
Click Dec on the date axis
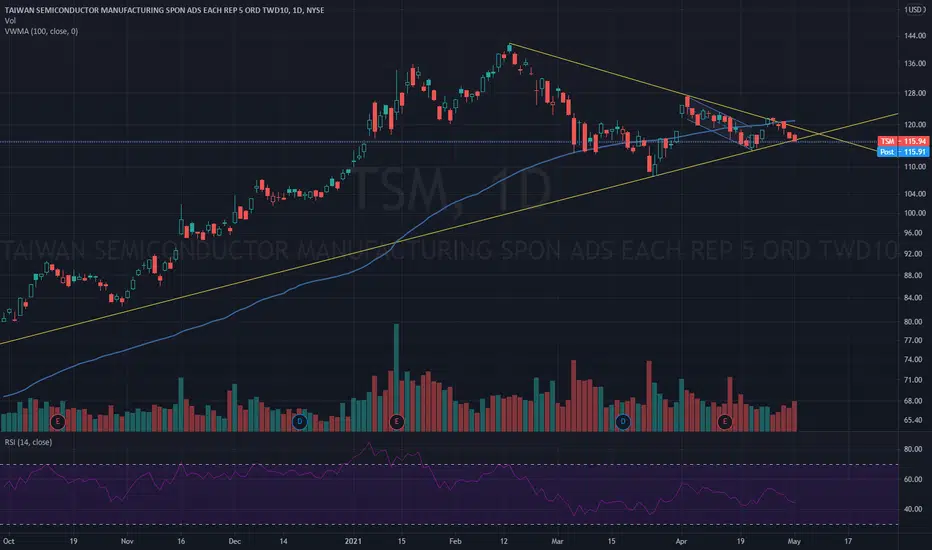pyautogui.click(x=235, y=542)
